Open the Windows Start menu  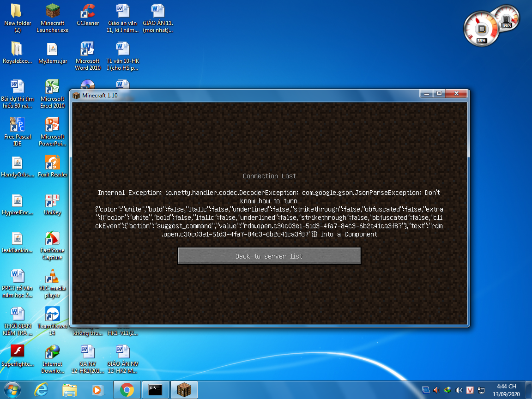[x=12, y=390]
